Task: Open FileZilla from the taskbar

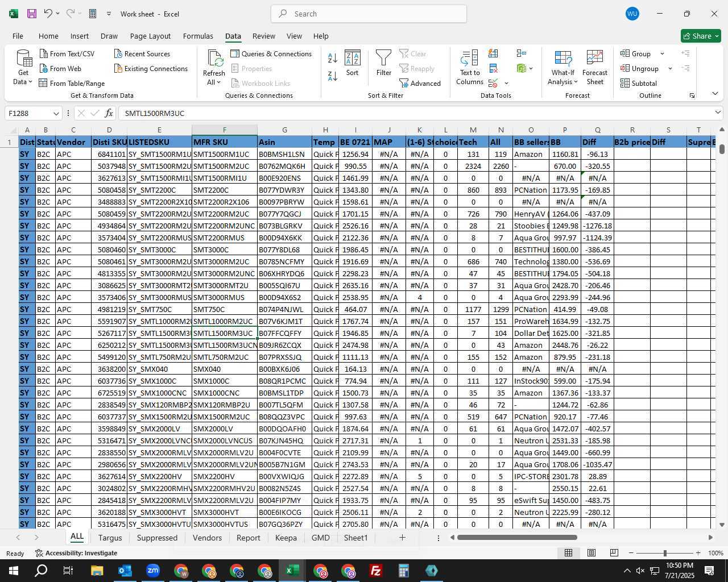Action: pos(375,571)
